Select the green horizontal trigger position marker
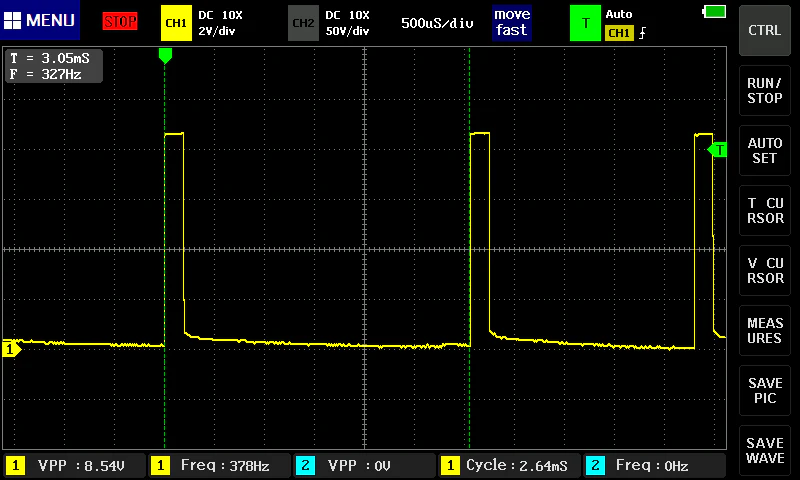The width and height of the screenshot is (800, 480). pyautogui.click(x=165, y=56)
